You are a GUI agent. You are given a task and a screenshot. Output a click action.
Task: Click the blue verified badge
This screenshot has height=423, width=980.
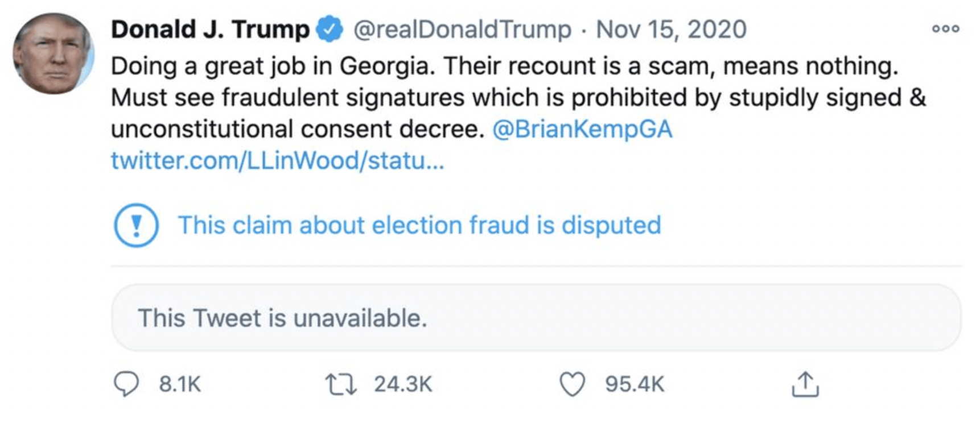pyautogui.click(x=330, y=30)
